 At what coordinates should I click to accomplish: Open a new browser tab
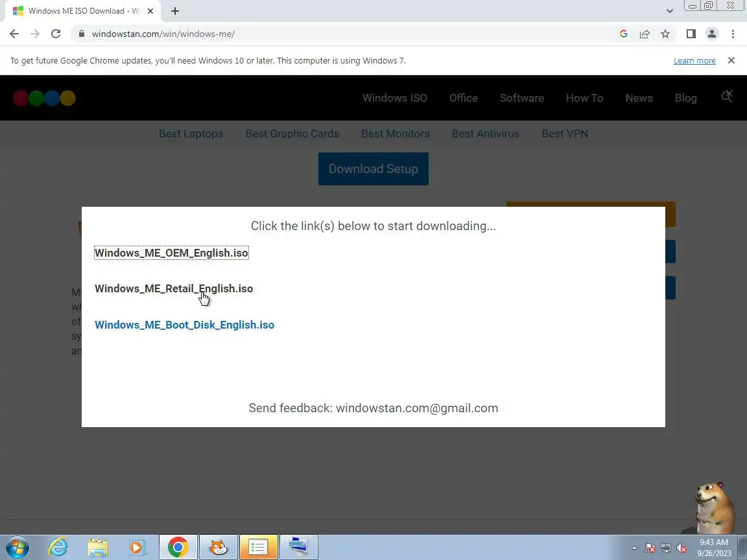tap(175, 11)
